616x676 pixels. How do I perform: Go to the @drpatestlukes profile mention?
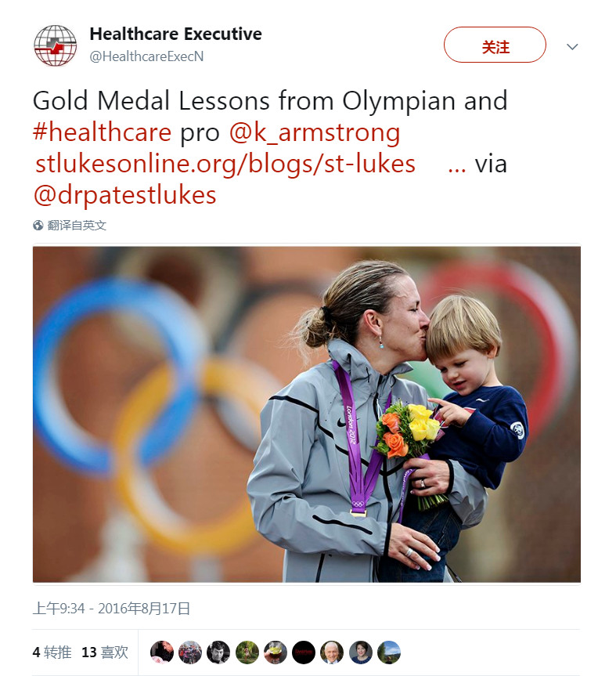[x=124, y=195]
